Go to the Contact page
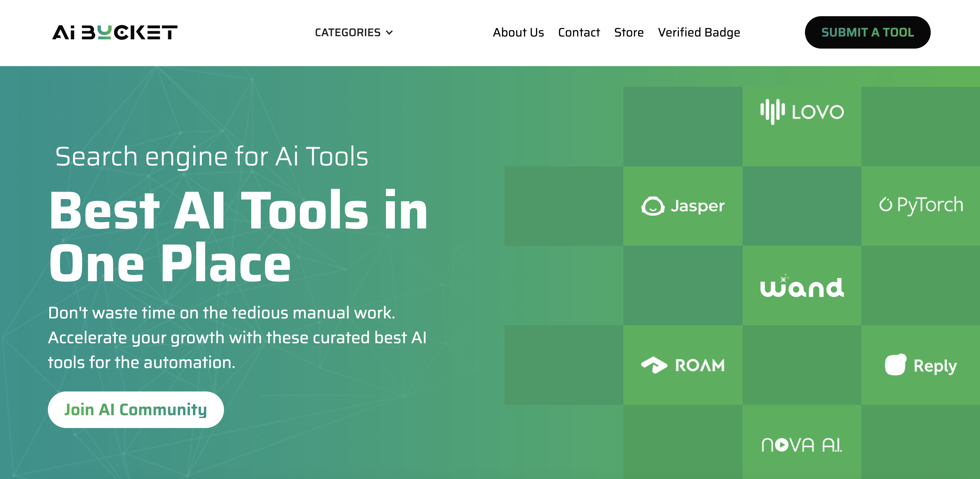The width and height of the screenshot is (980, 479). 579,32
